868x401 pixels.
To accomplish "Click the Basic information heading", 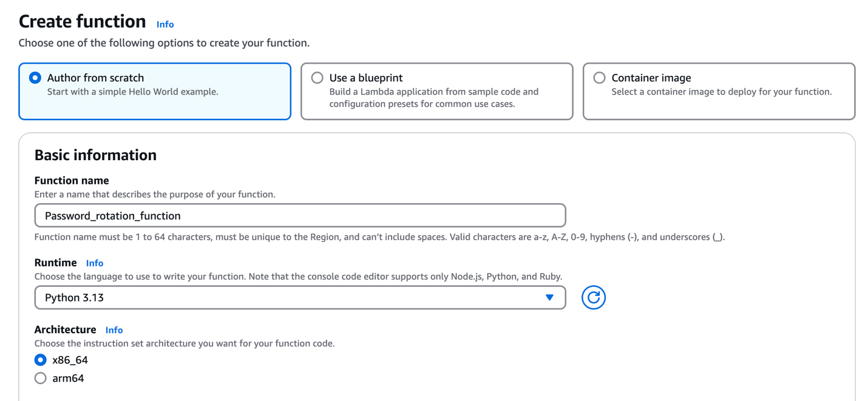I will coord(95,155).
